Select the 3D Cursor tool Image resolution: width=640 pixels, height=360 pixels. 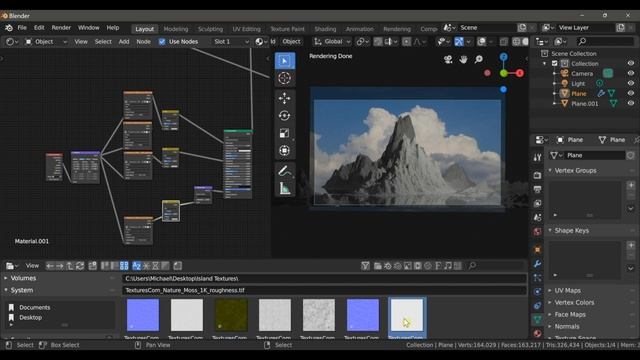pos(284,78)
